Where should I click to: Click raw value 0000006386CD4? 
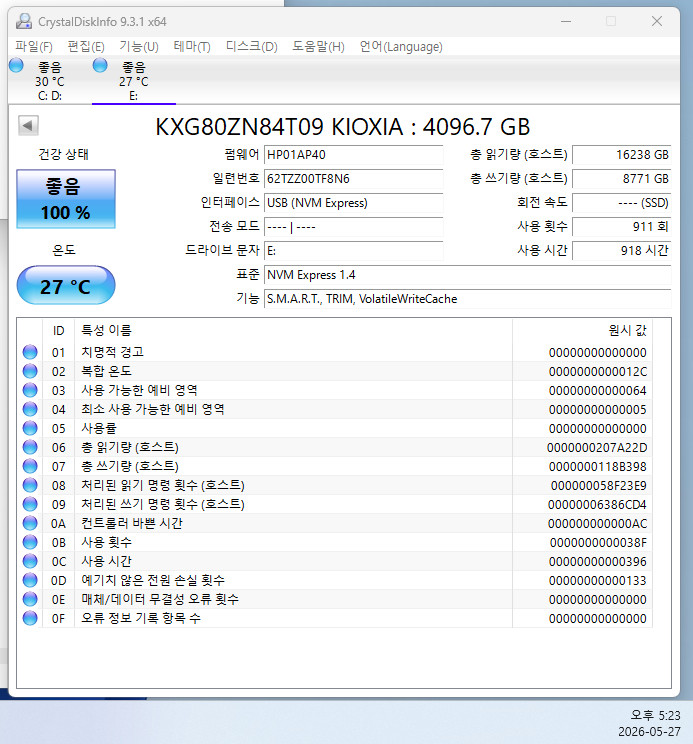(597, 504)
